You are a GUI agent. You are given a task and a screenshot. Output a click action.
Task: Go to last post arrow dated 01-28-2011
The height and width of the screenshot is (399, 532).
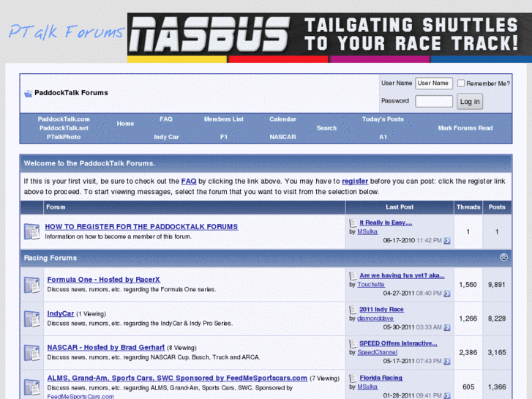(x=447, y=395)
